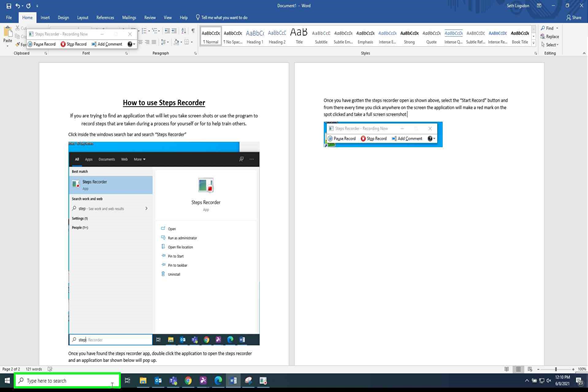Open Google Chrome from the taskbar
The height and width of the screenshot is (392, 588).
[x=188, y=381]
